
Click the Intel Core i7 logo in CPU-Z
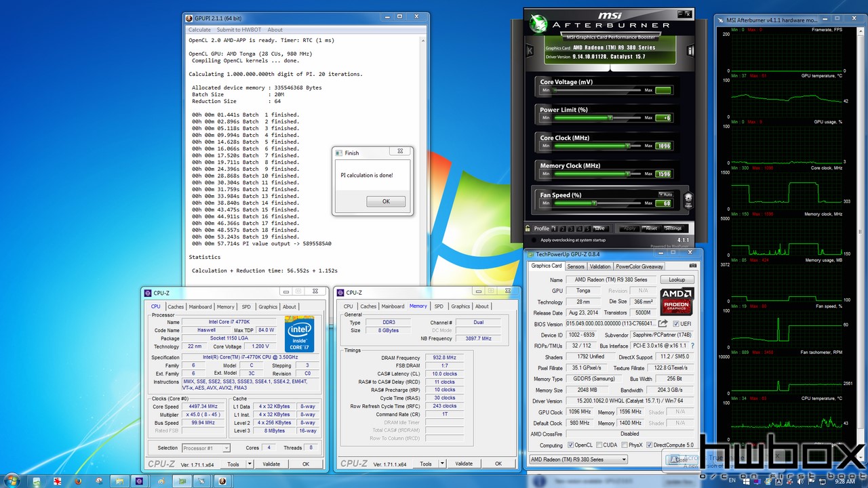coord(299,333)
